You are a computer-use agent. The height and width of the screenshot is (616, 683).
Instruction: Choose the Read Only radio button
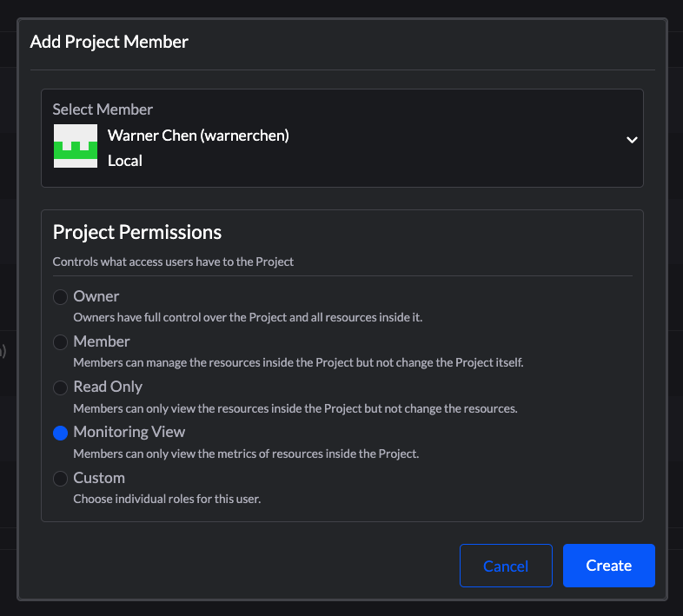pos(60,387)
